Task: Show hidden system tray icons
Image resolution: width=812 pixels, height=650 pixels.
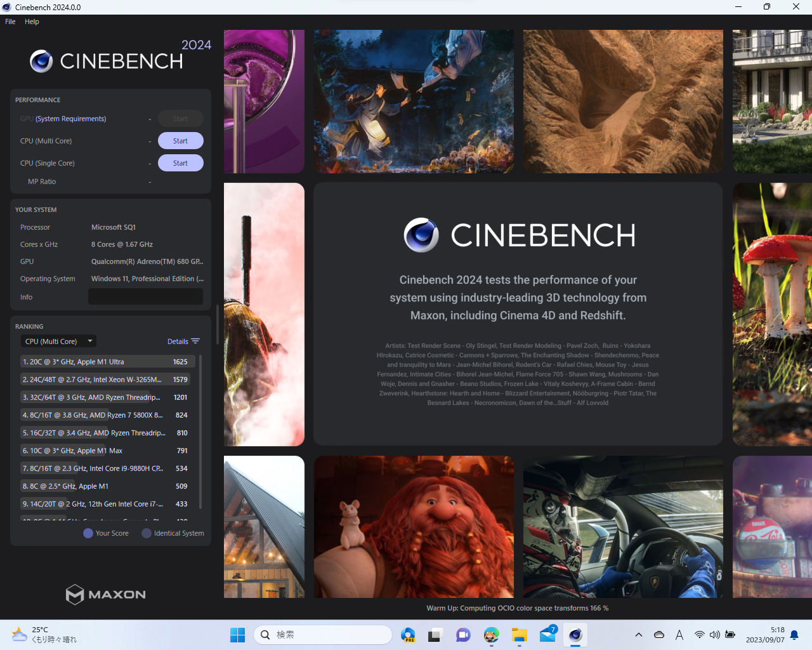Action: (x=639, y=635)
